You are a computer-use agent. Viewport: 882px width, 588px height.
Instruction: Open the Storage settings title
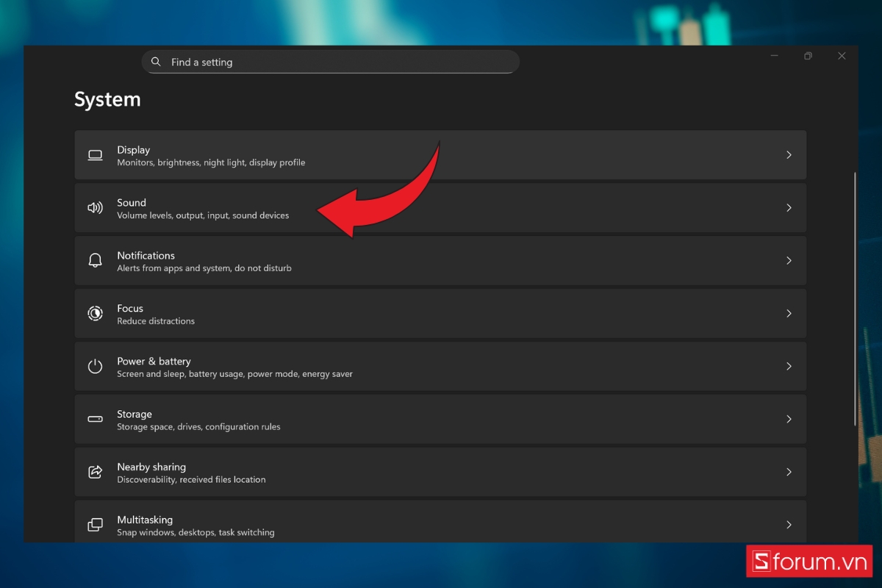click(x=135, y=415)
